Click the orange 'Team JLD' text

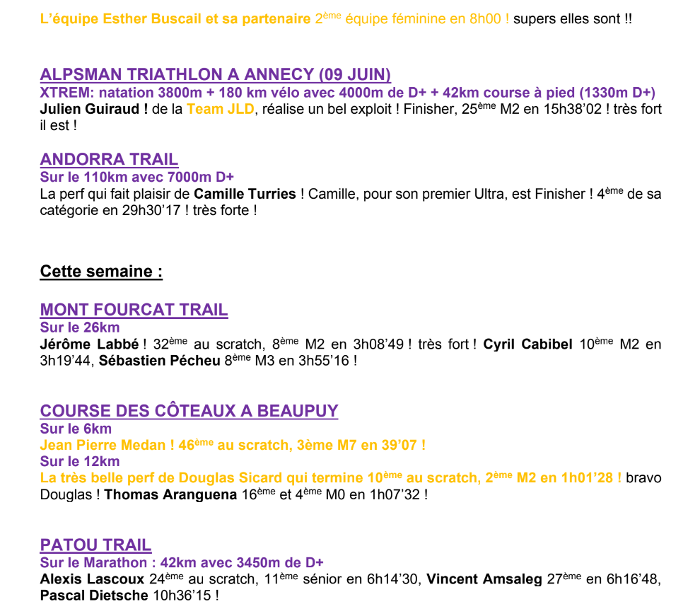pyautogui.click(x=221, y=110)
